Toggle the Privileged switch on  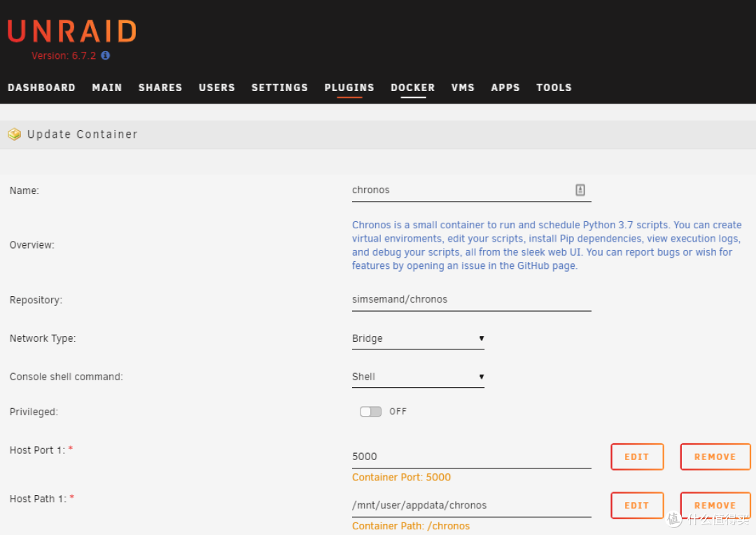point(370,412)
